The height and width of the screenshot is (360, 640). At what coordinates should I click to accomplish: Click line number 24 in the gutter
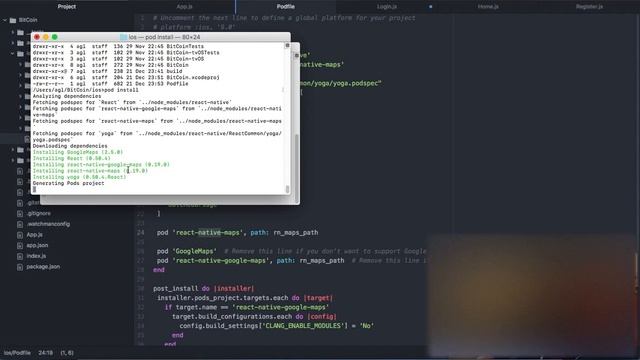point(141,233)
